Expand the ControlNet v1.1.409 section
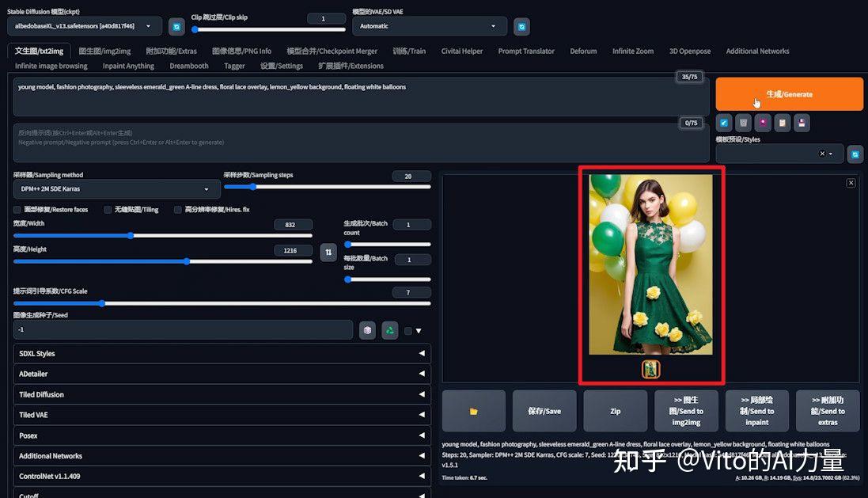 (222, 477)
